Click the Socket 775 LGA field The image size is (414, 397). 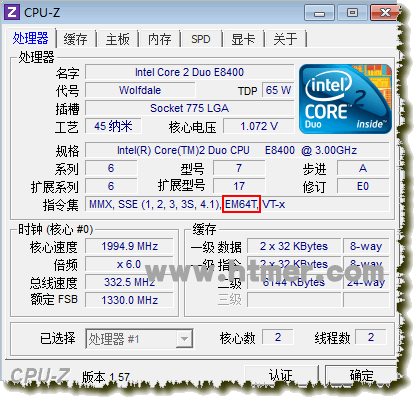(x=189, y=108)
